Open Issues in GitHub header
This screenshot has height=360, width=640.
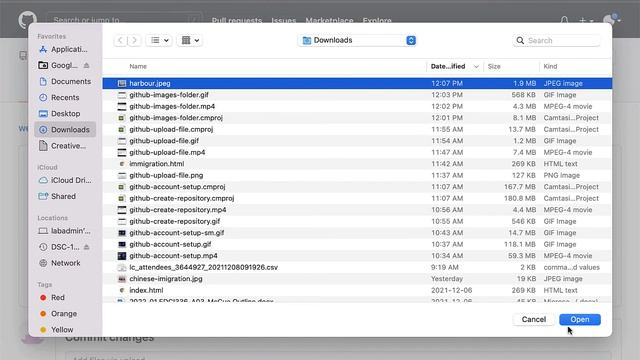284,20
